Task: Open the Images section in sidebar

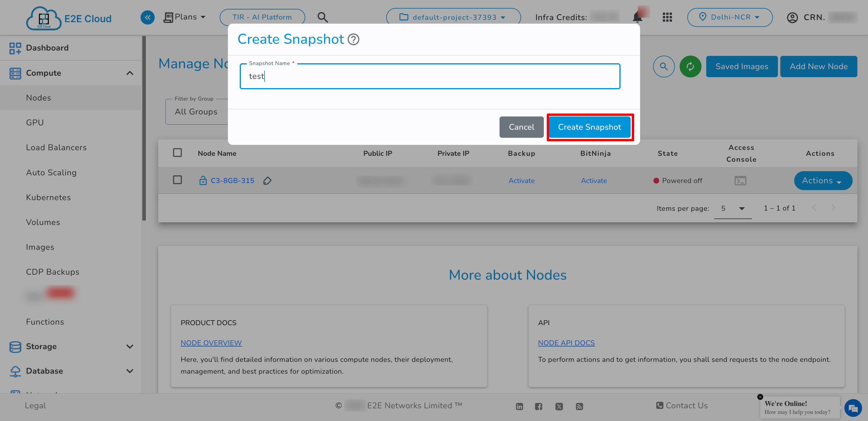Action: pos(40,247)
